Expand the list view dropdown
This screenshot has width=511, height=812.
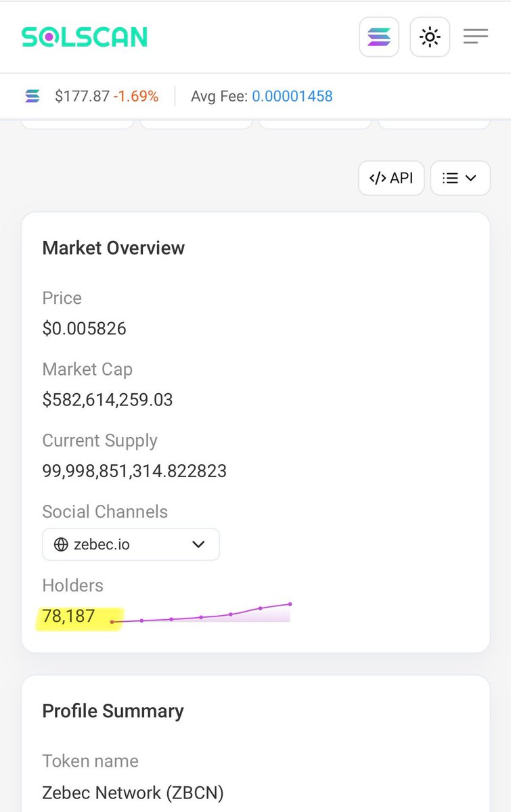(460, 178)
